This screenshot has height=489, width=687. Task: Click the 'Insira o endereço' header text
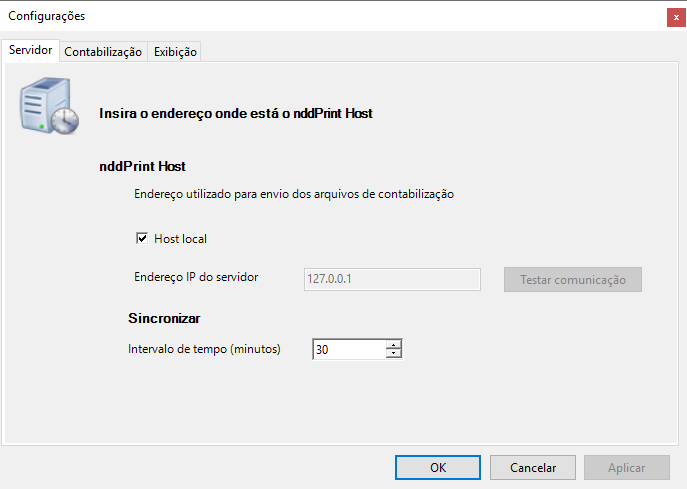coord(235,114)
